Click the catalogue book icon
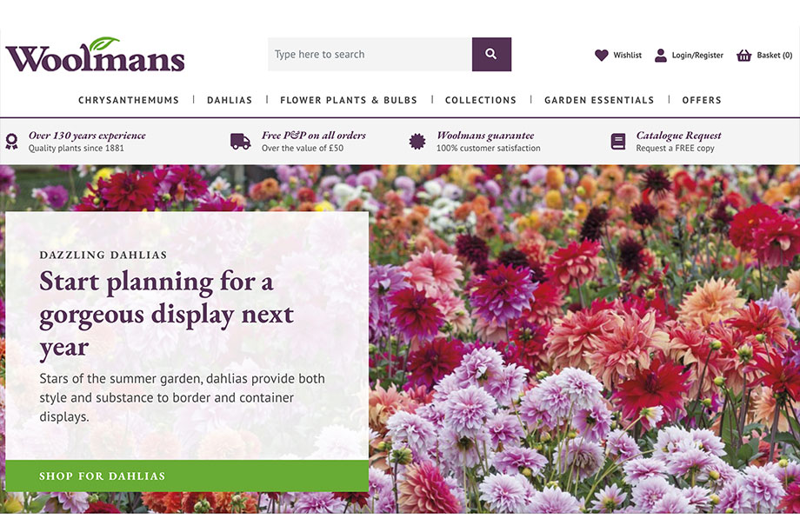 [x=618, y=142]
